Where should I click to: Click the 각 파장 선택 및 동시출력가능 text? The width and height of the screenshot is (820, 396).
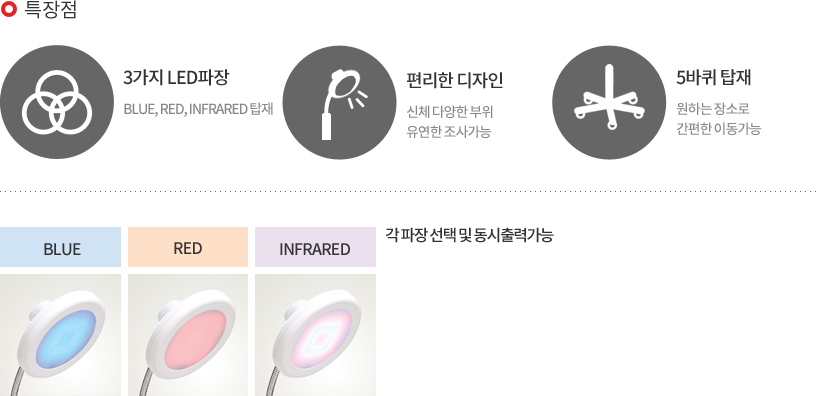coord(469,235)
